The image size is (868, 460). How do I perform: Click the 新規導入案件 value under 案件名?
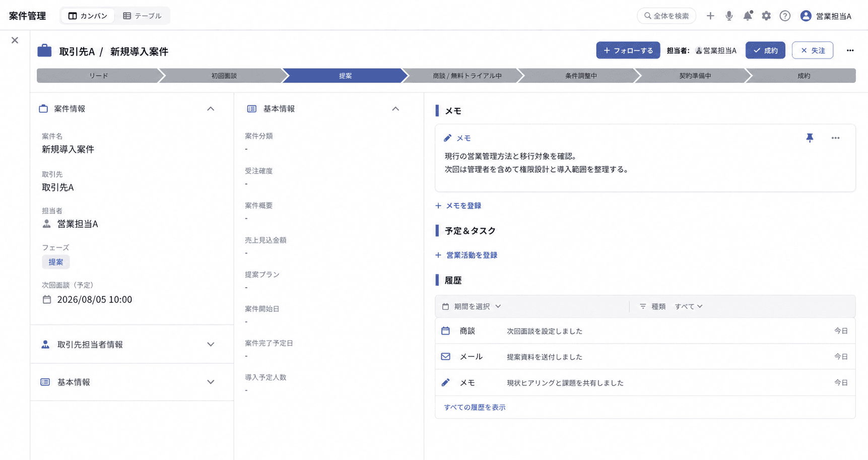pyautogui.click(x=68, y=149)
